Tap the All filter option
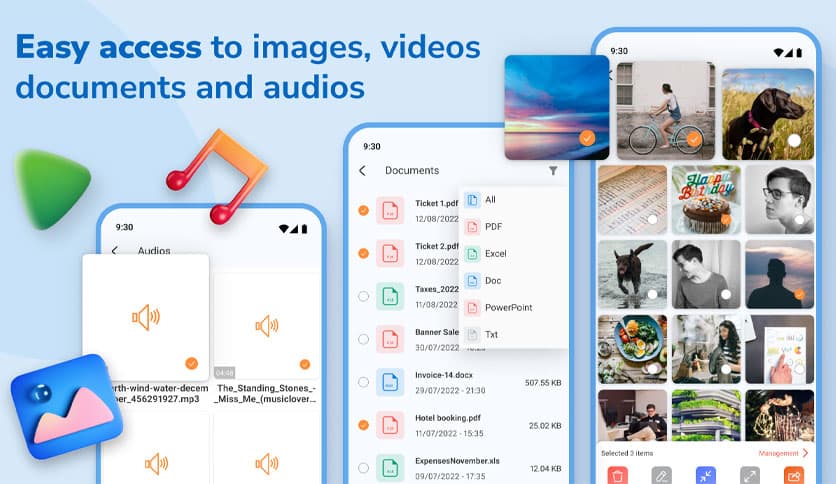The image size is (836, 484). (x=490, y=200)
